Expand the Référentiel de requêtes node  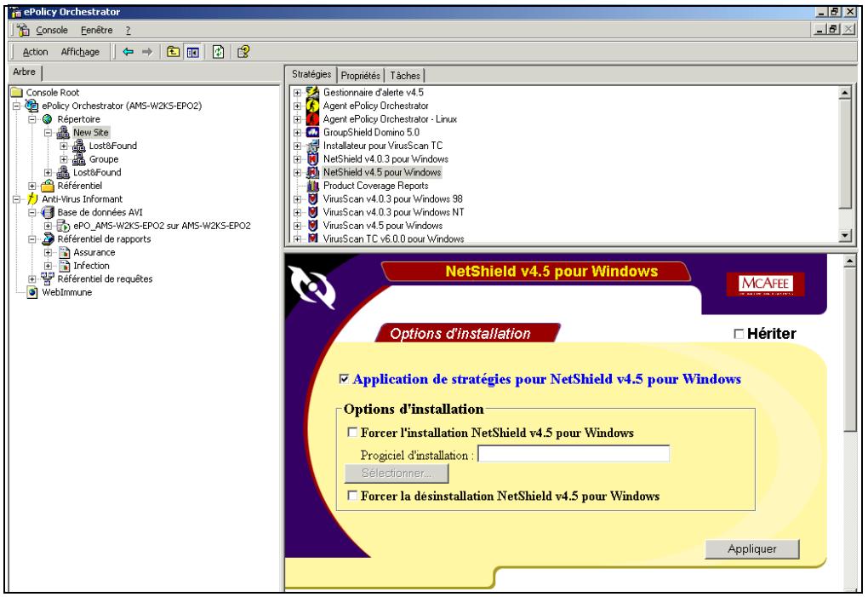32,278
